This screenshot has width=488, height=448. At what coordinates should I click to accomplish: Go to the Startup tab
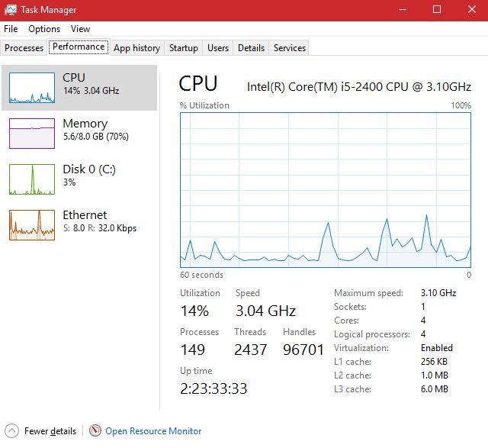[184, 48]
